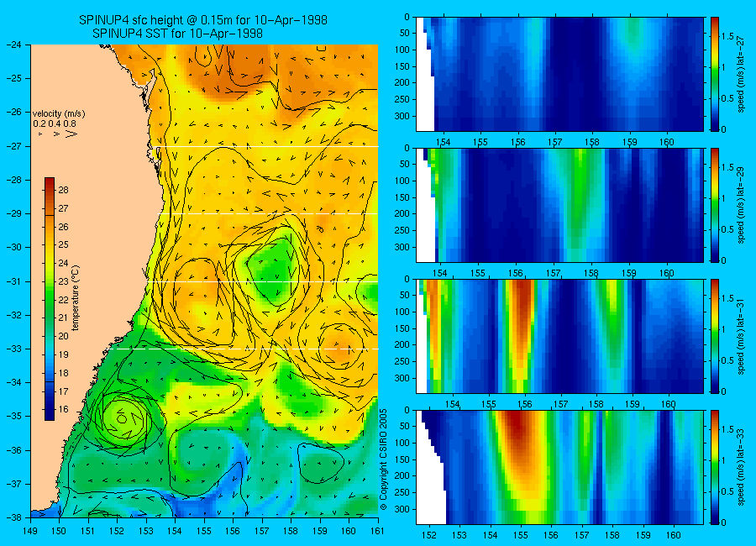Click the '149' tick on the map longitude axis
The height and width of the screenshot is (546, 756).
pos(30,531)
